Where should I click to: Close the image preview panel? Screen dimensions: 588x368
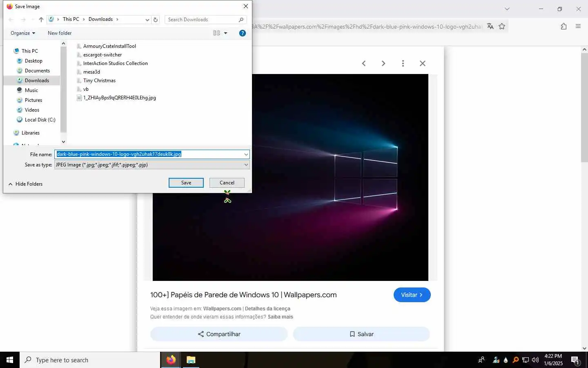coord(423,63)
